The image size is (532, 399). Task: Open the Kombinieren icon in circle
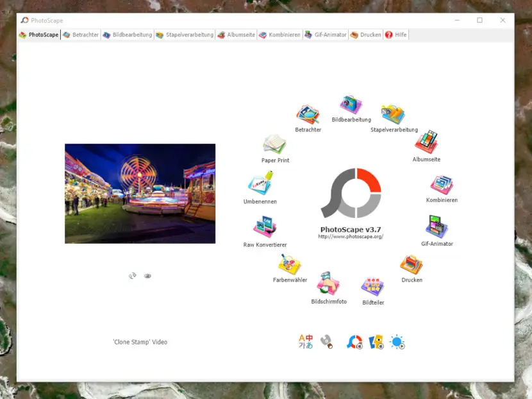pos(442,185)
